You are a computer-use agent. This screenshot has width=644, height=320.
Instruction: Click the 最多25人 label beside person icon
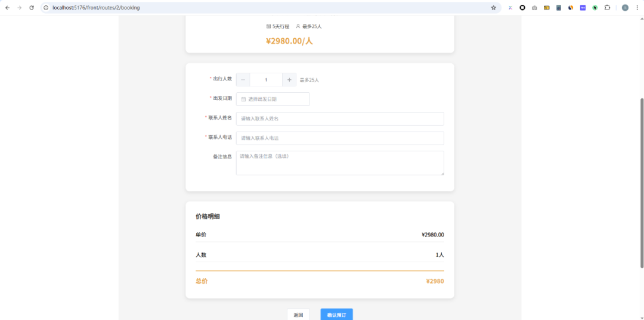[x=312, y=27]
